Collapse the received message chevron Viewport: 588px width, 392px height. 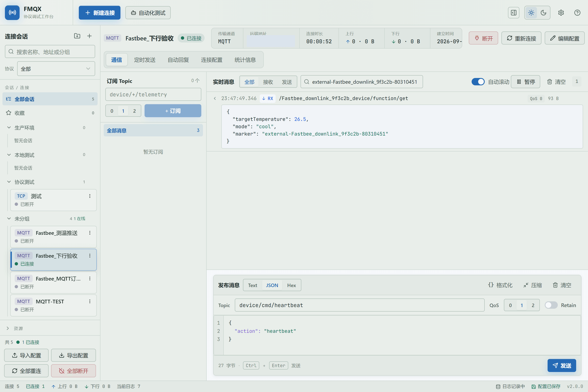[x=215, y=98]
